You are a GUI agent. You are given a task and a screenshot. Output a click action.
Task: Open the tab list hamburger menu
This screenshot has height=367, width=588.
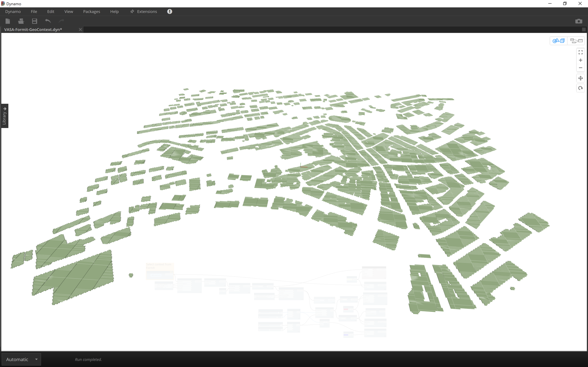[x=584, y=30]
